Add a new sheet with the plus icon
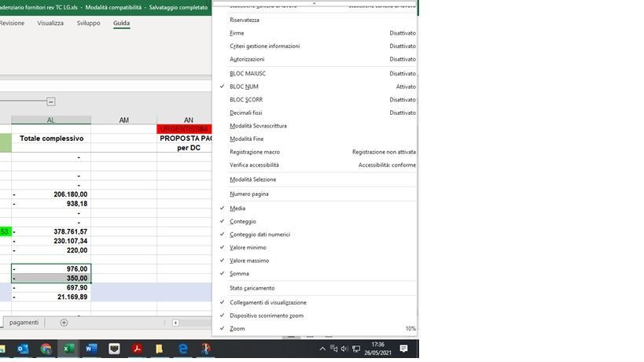 64,323
